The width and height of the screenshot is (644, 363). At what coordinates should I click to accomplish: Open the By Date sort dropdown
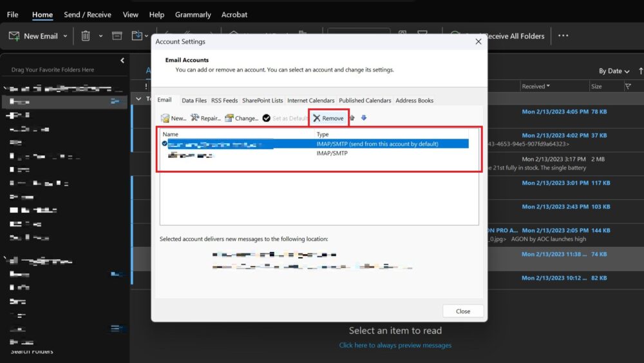[614, 71]
